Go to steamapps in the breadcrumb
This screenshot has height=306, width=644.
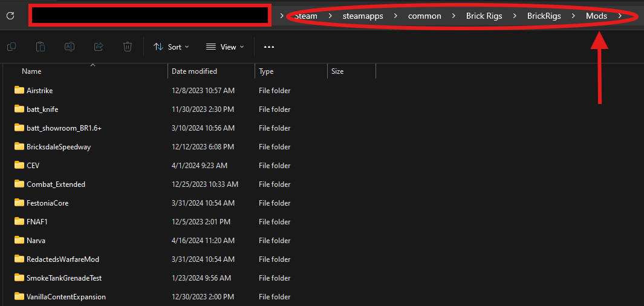click(363, 16)
